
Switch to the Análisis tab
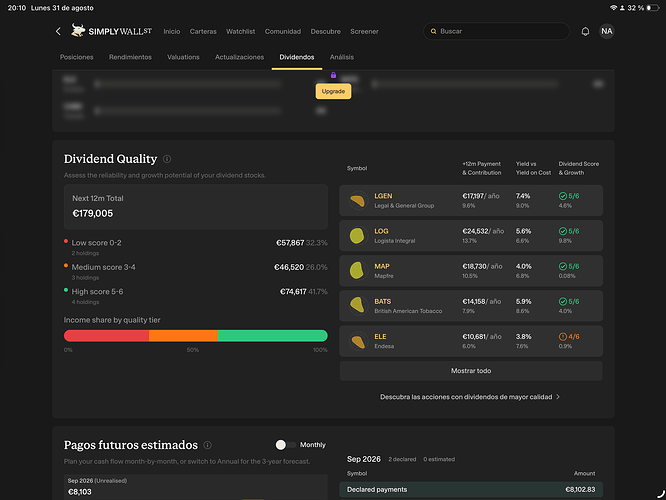point(341,57)
